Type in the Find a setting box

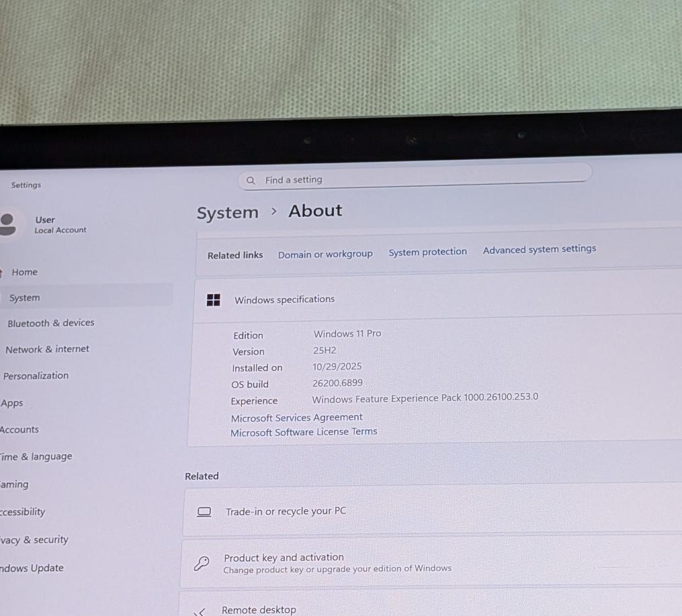[x=417, y=179]
